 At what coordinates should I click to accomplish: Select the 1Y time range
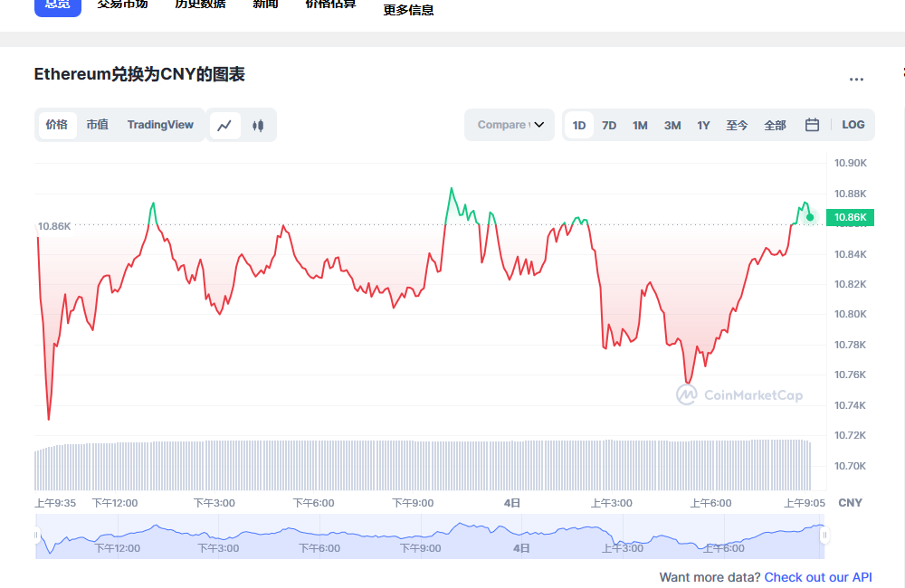pos(703,126)
